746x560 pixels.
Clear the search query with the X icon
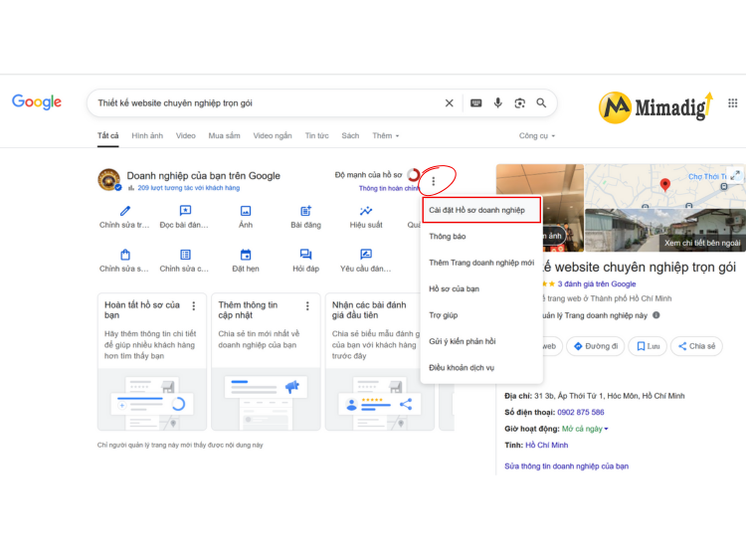click(x=450, y=102)
